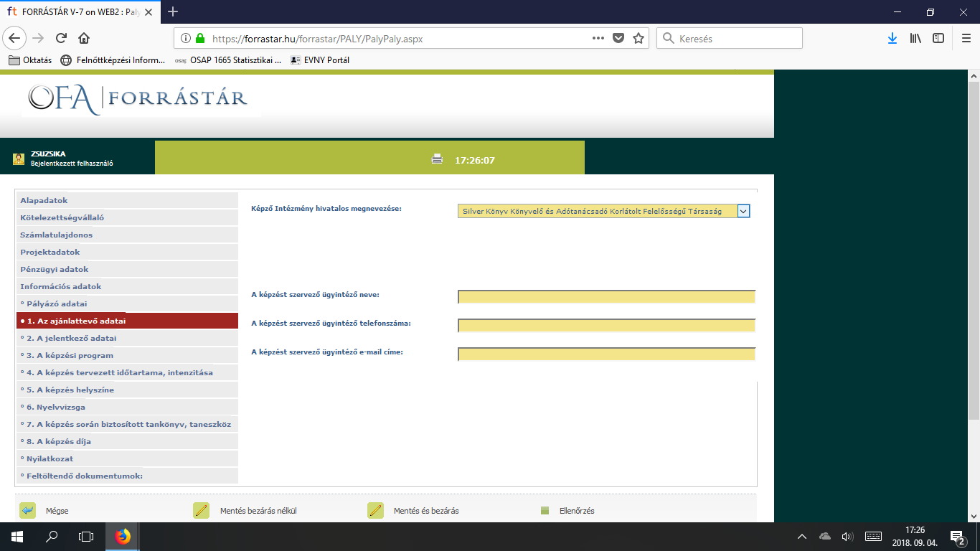Viewport: 980px width, 551px height.
Task: Open the Windows Start menu
Action: (17, 536)
